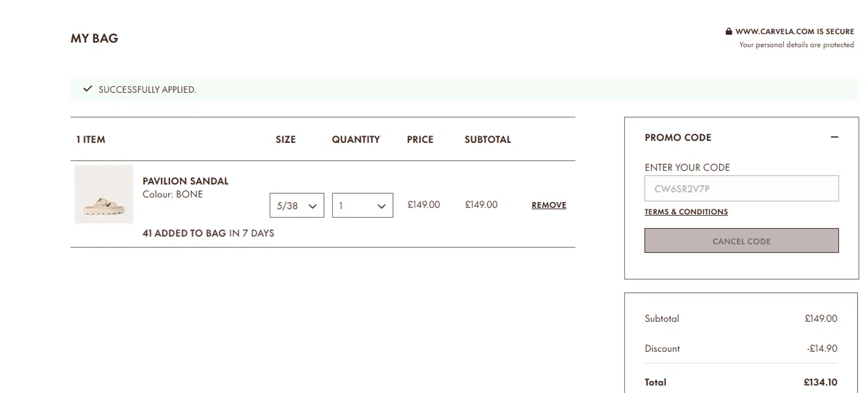
Task: Click the Cancel Code button
Action: coord(741,241)
